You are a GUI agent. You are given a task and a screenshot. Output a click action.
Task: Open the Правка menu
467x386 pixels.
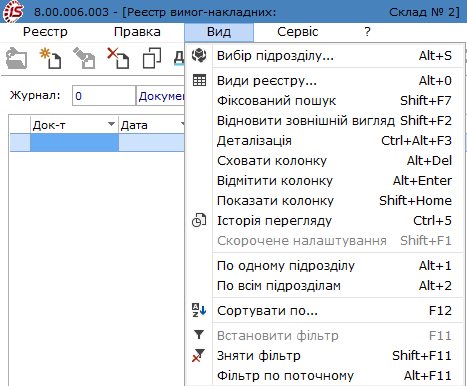[x=137, y=32]
